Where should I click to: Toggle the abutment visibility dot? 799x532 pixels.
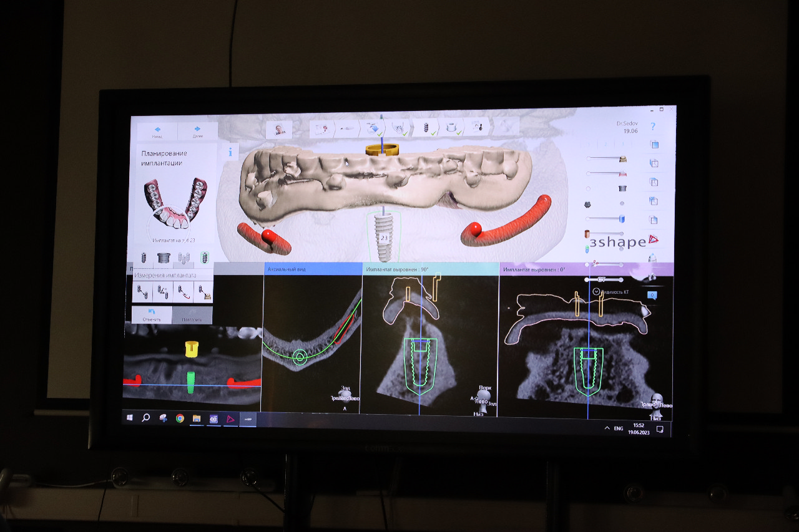(x=622, y=203)
